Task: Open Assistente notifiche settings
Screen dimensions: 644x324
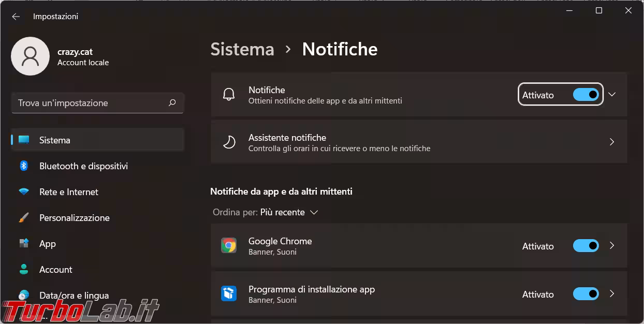Action: (x=418, y=142)
